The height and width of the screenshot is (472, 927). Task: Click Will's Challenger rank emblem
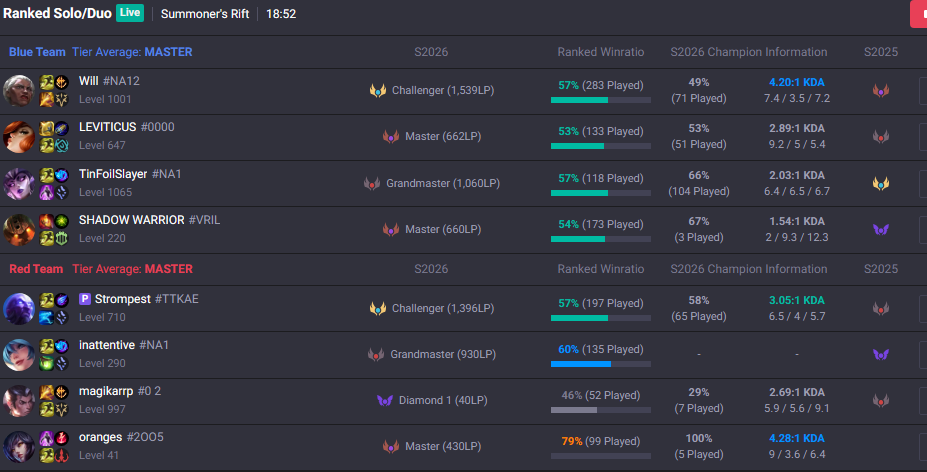click(x=378, y=90)
